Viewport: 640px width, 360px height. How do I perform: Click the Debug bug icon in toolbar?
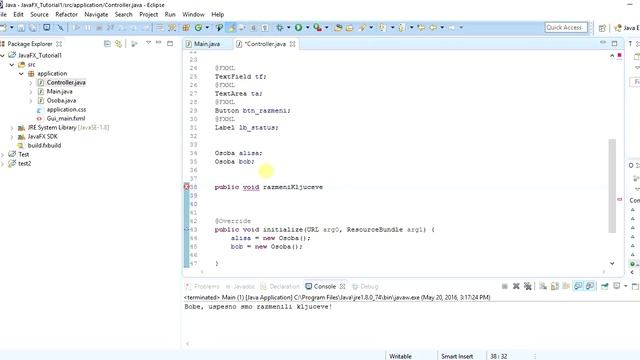pos(280,28)
